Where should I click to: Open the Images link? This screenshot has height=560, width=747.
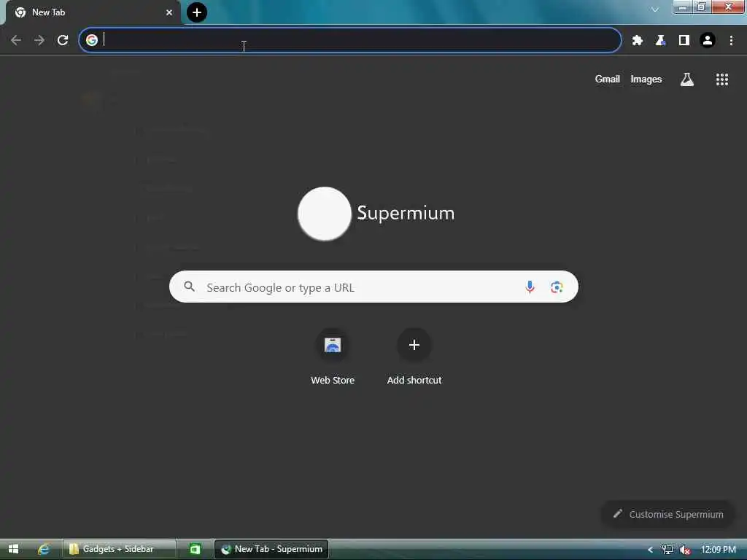click(646, 79)
